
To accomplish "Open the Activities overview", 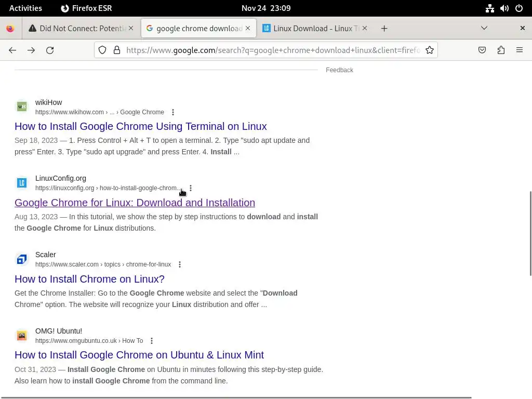I will [25, 8].
